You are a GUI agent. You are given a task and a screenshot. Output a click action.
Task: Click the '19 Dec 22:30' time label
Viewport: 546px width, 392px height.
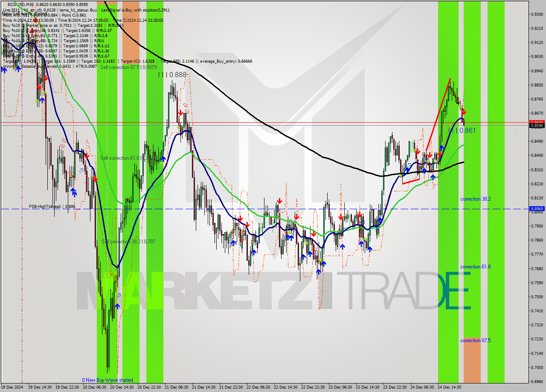tap(67, 387)
